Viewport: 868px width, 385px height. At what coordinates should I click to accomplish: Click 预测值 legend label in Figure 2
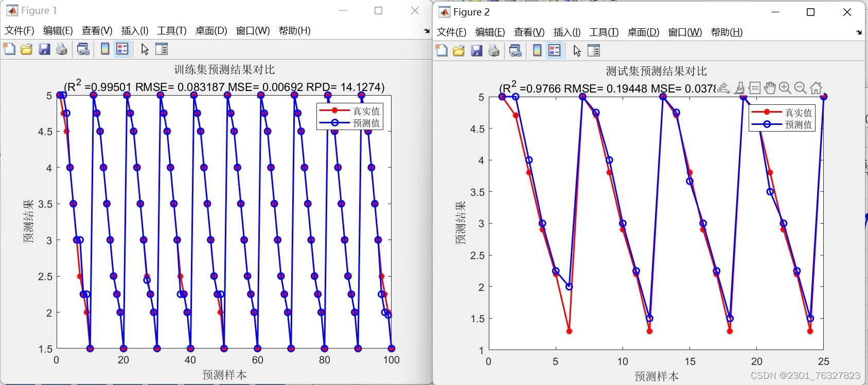pyautogui.click(x=799, y=125)
